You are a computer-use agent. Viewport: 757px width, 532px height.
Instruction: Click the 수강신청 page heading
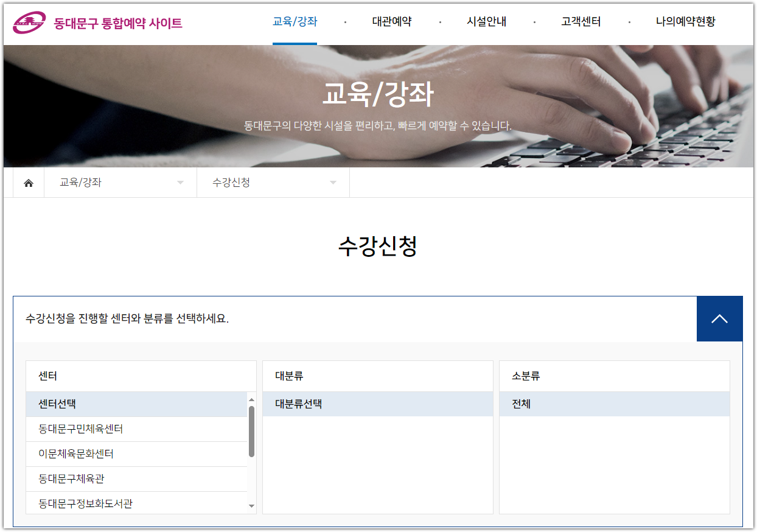point(378,247)
